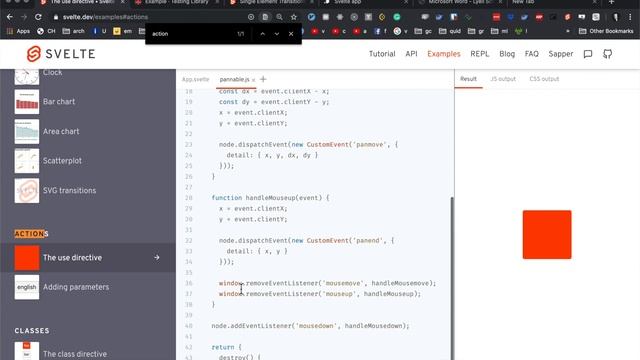Open the Scatterplot example
This screenshot has height=360, width=640.
click(x=88, y=161)
